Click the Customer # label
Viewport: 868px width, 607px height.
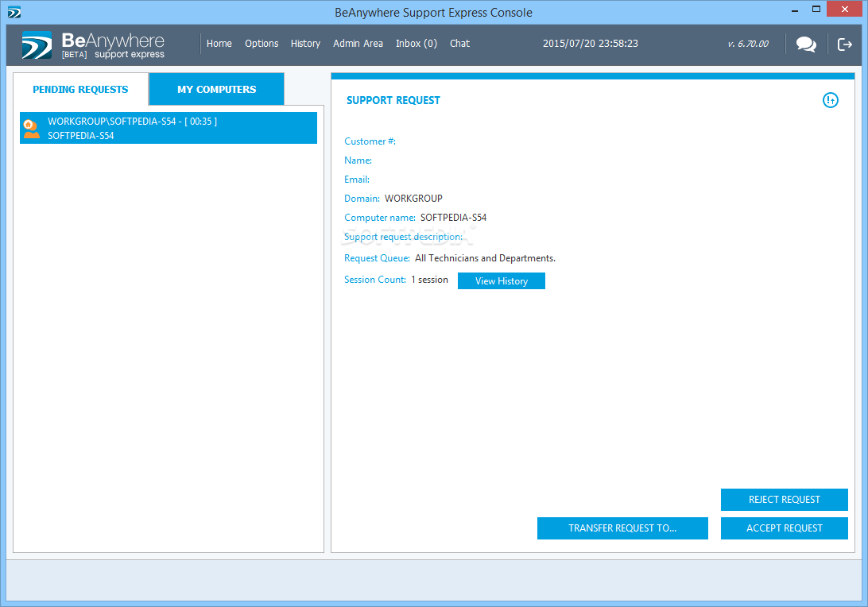[370, 141]
